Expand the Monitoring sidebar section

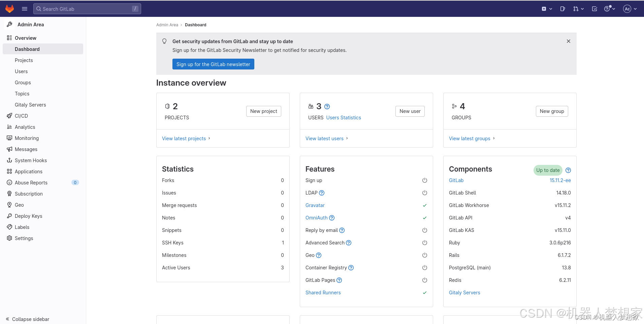pos(43,138)
